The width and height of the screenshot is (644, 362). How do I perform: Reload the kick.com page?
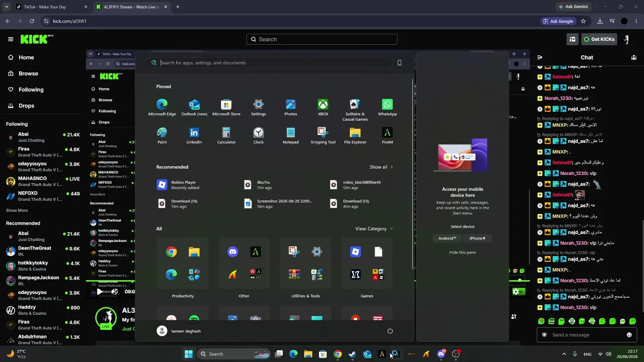tap(32, 21)
